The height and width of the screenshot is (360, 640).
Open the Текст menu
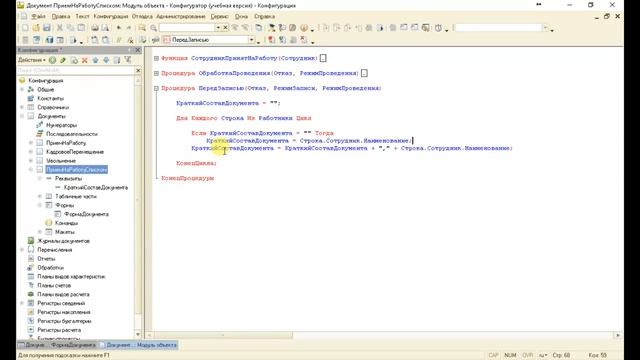coord(82,16)
